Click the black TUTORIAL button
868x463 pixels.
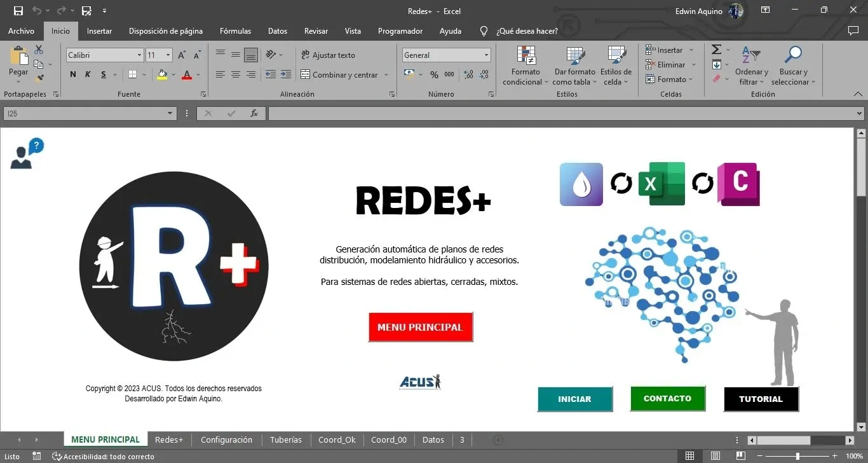point(761,399)
